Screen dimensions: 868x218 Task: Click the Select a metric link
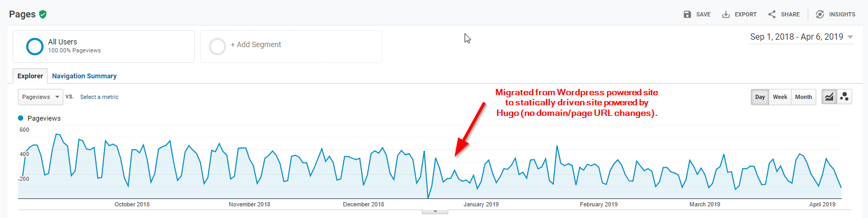(99, 97)
